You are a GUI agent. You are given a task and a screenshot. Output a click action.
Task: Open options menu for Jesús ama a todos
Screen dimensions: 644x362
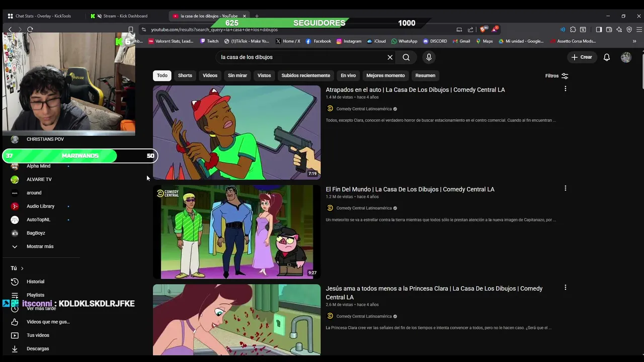pos(565,288)
